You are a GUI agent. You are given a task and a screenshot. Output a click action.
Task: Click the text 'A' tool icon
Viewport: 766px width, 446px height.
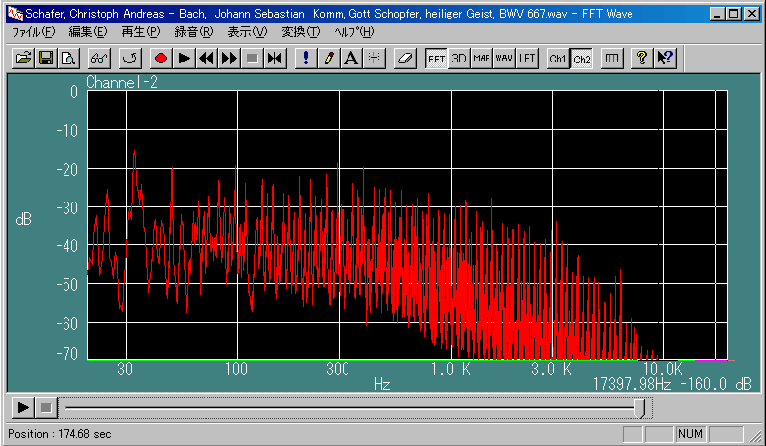click(x=351, y=59)
